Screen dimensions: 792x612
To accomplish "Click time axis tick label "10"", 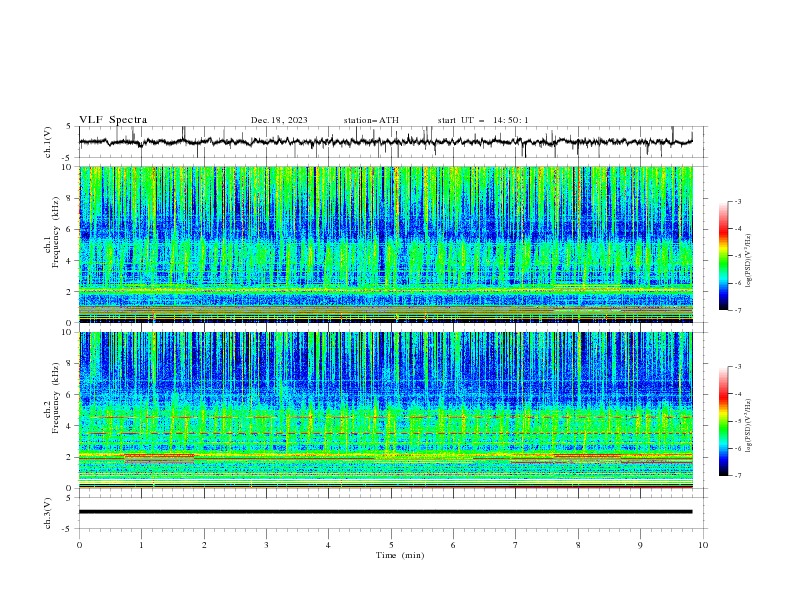I will pos(703,545).
